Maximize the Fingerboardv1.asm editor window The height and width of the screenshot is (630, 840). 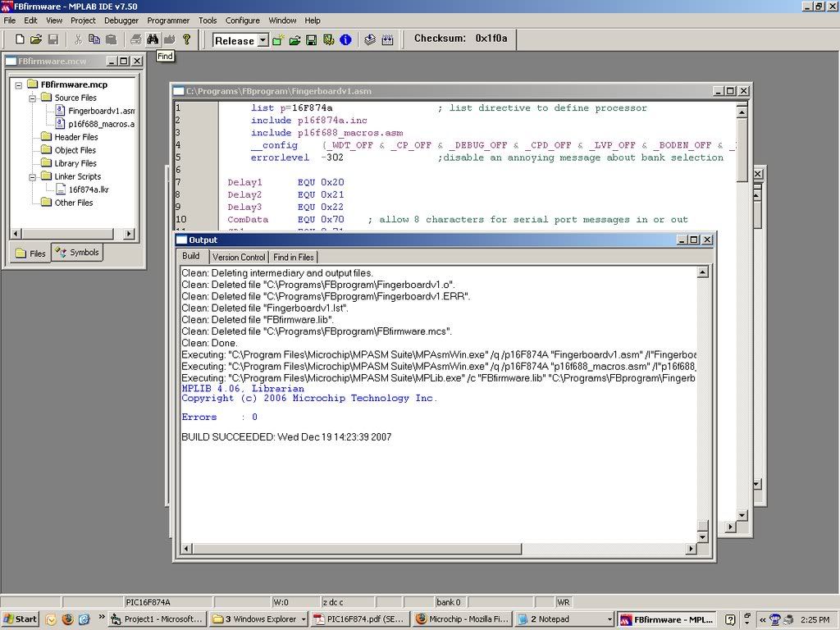coord(731,91)
